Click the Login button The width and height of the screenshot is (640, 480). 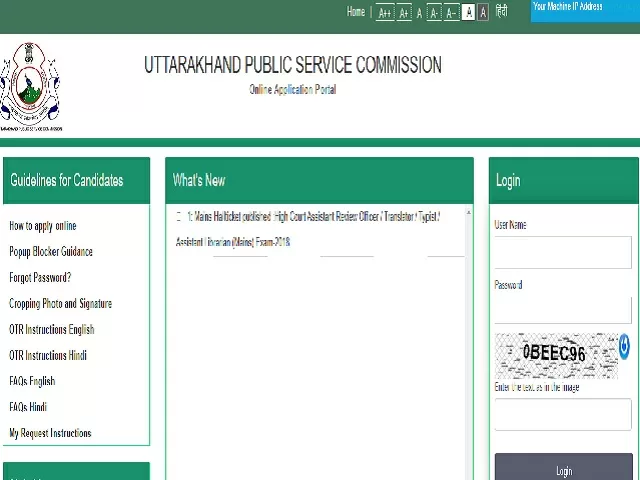564,468
